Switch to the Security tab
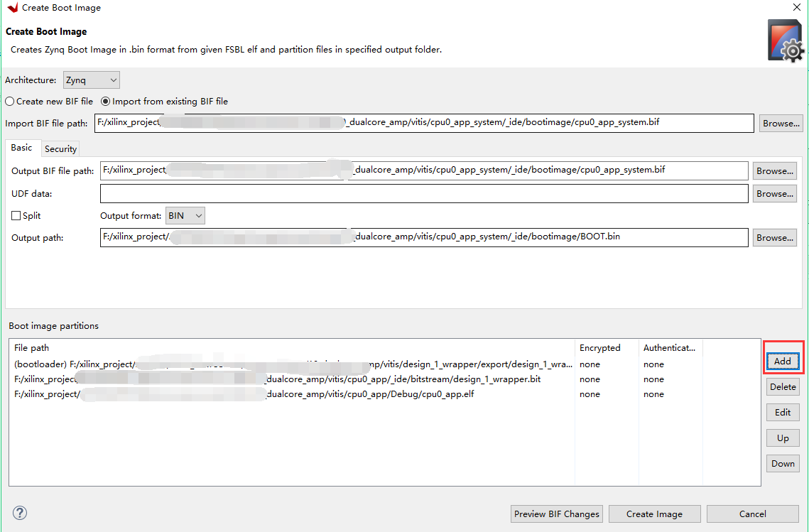Screen dimensions: 809x532 60,148
